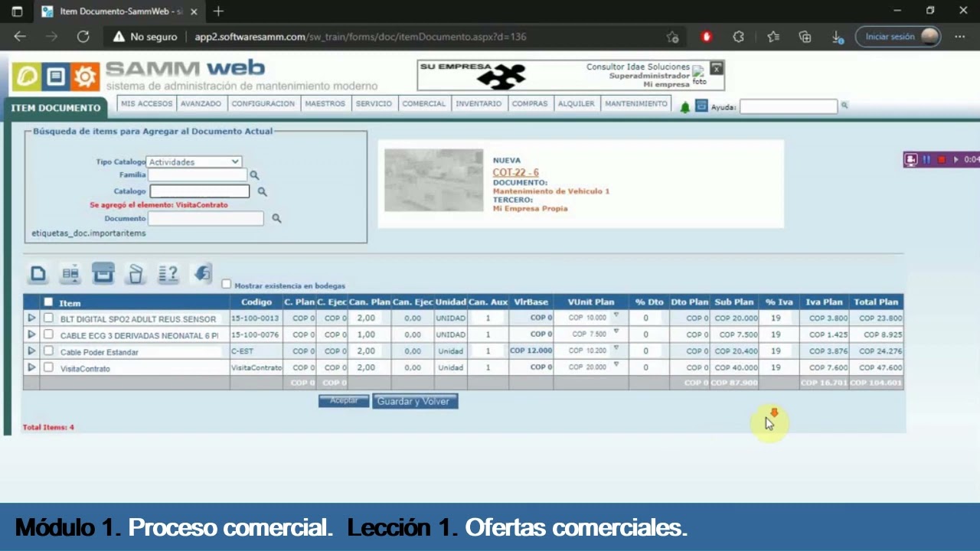Click the archive box icon in the items toolbar
The image size is (980, 551).
(x=103, y=273)
